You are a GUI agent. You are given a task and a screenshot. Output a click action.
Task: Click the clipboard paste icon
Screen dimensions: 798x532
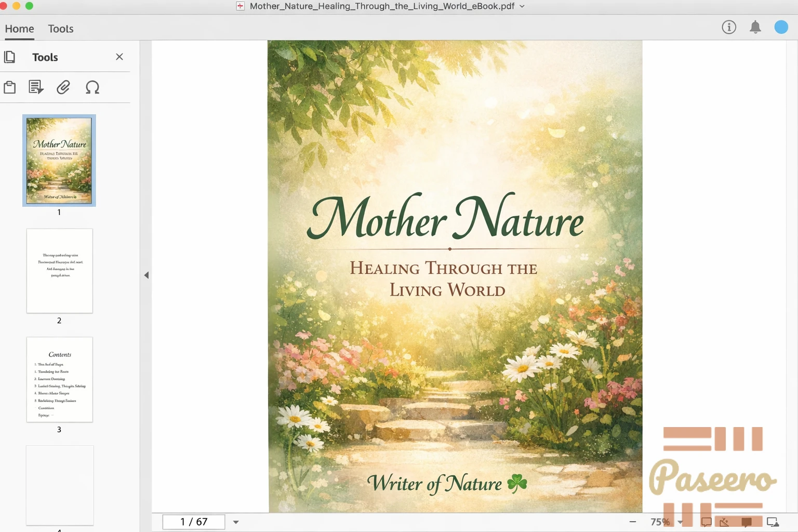pyautogui.click(x=10, y=87)
